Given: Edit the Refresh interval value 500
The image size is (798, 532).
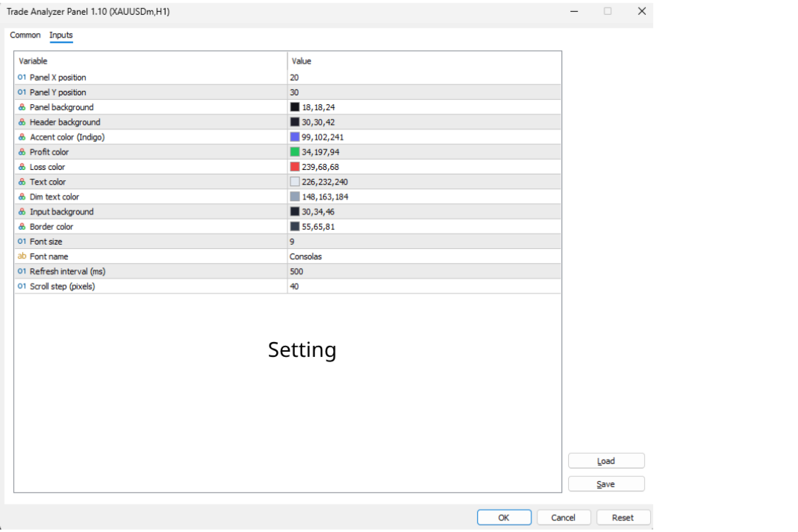Looking at the screenshot, I should [x=297, y=271].
